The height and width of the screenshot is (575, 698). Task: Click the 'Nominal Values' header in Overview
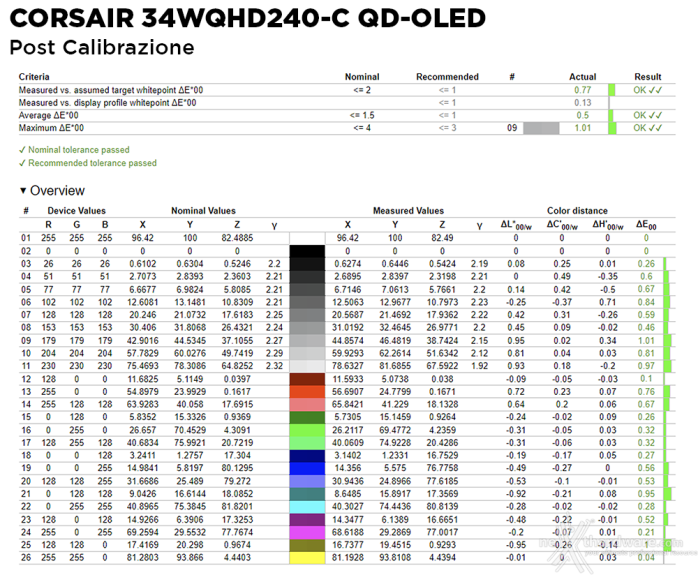(x=203, y=211)
